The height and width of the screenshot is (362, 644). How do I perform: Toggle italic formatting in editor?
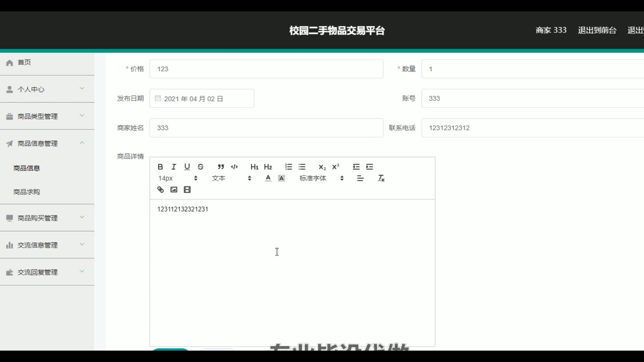point(174,167)
